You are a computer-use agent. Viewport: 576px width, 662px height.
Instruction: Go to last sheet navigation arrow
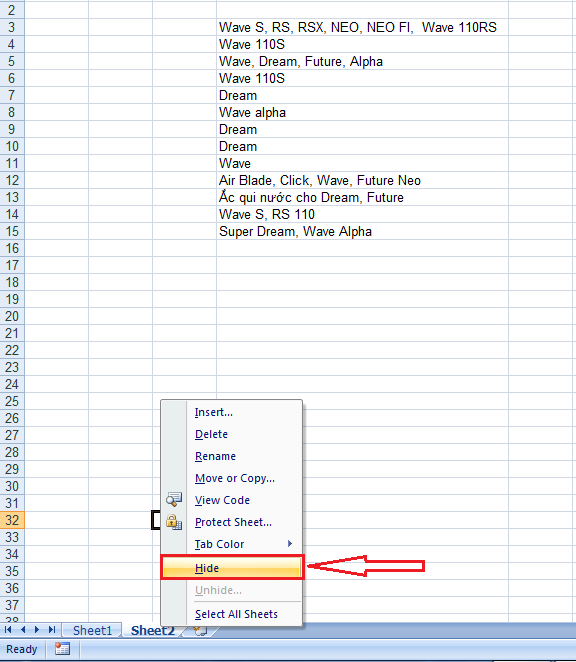52,630
